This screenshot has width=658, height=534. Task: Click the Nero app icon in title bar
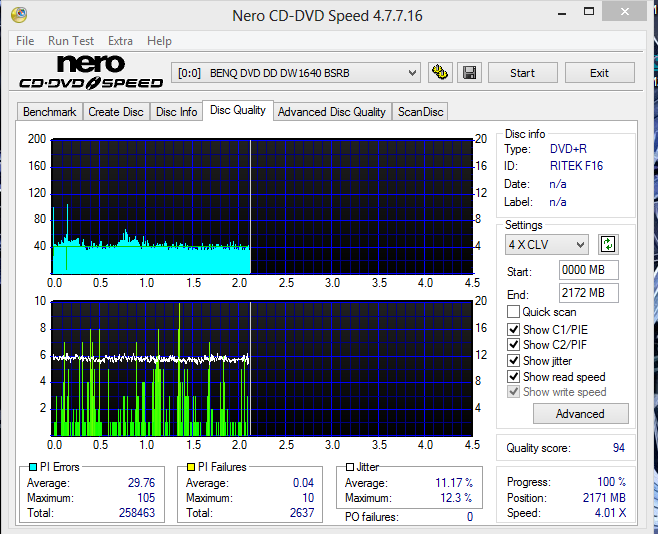[x=19, y=15]
